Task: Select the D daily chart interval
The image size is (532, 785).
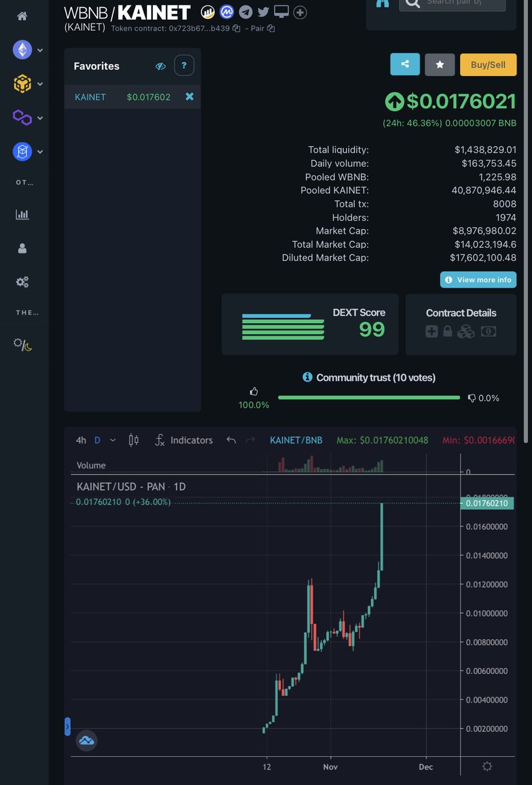Action: pyautogui.click(x=97, y=440)
